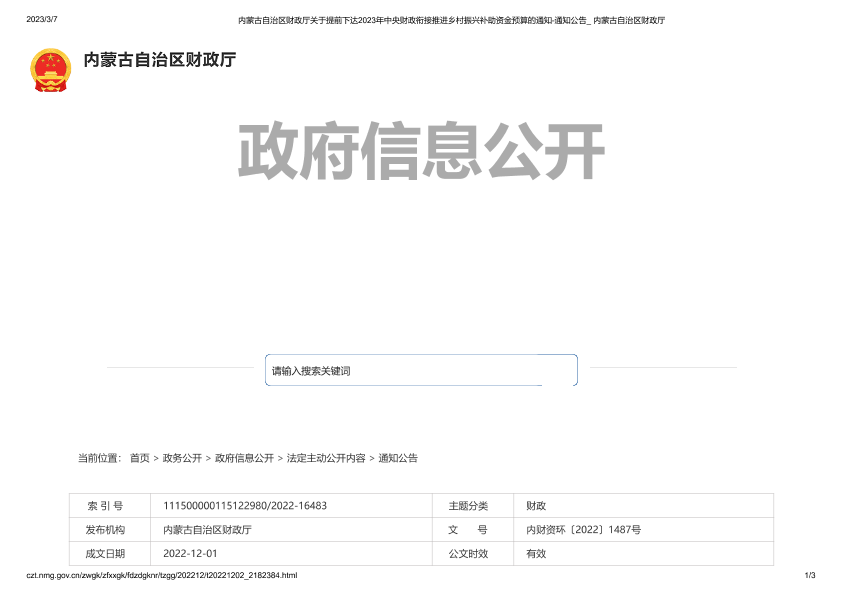This screenshot has height=594, width=841.
Task: Open 政务公开 breadcrumb link
Action: [182, 458]
